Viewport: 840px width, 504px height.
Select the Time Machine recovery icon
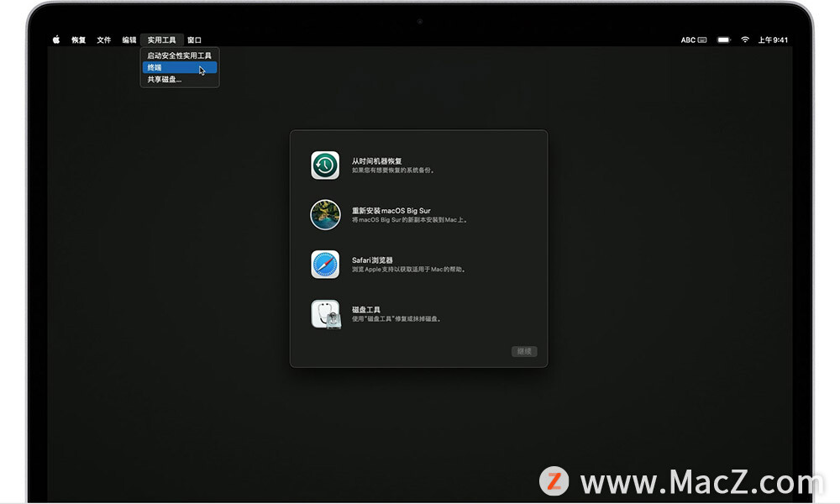tap(326, 165)
